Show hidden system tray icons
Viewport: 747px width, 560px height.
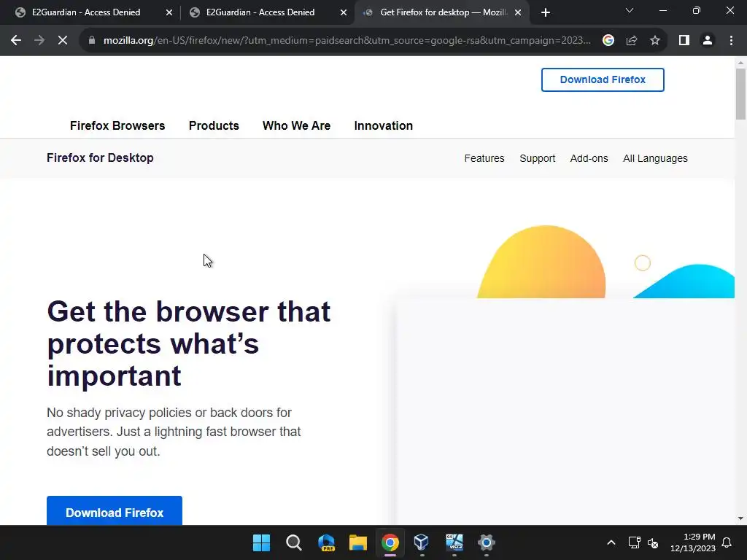pyautogui.click(x=611, y=542)
